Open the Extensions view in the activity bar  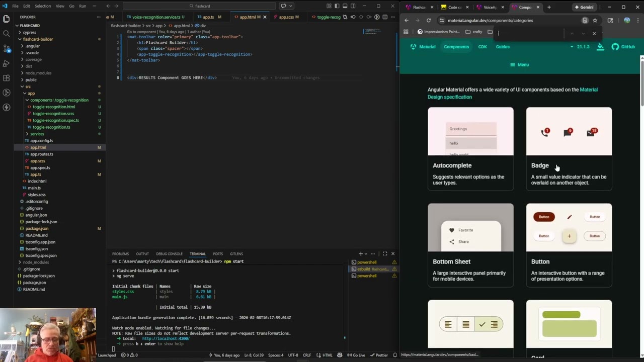coord(6,78)
